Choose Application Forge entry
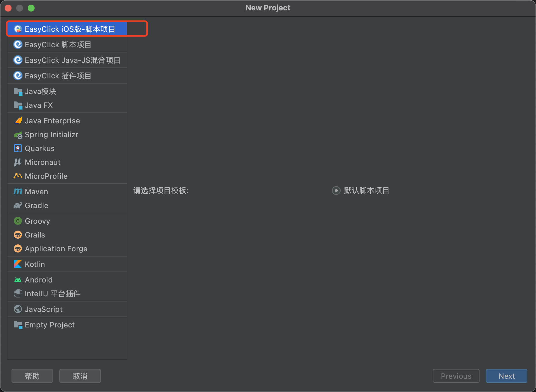This screenshot has width=536, height=392. tap(67, 248)
